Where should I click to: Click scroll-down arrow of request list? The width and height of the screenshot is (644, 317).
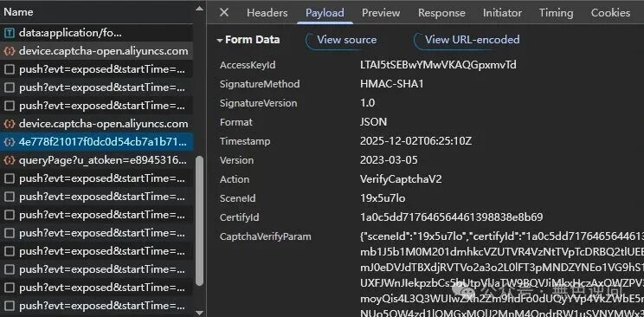click(x=199, y=314)
